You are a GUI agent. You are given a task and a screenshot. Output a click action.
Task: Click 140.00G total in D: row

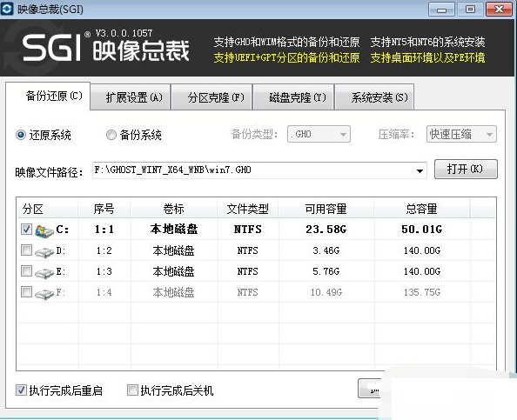(x=422, y=250)
